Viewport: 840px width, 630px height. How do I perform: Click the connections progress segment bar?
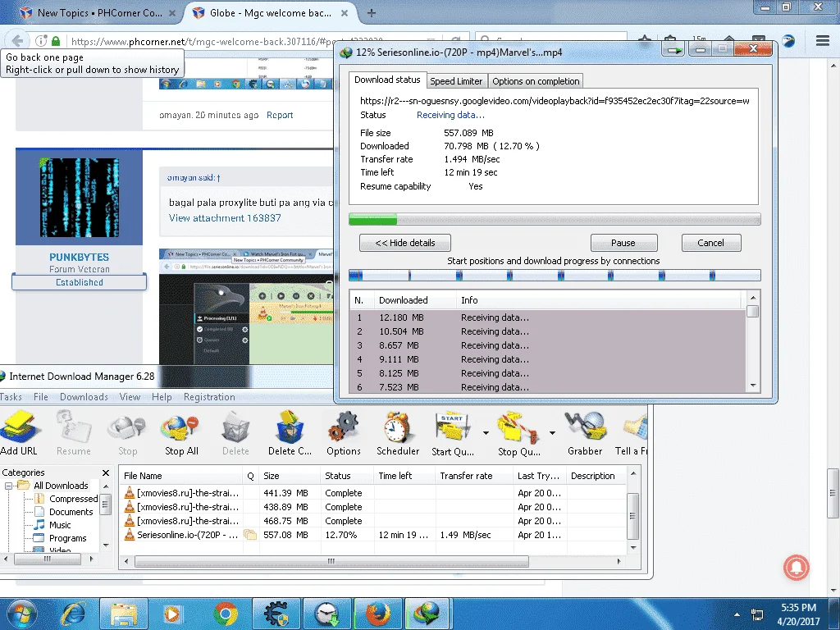[555, 276]
